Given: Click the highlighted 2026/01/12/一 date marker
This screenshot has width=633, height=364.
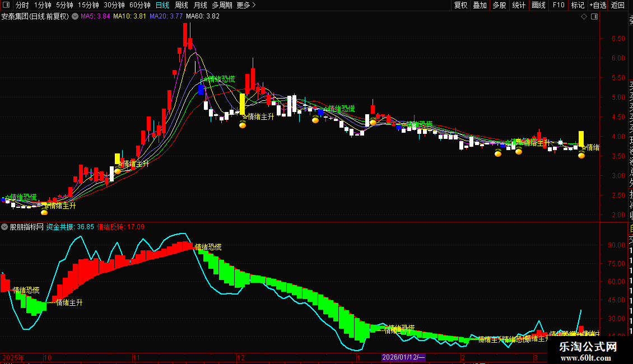Looking at the screenshot, I should pos(403,357).
